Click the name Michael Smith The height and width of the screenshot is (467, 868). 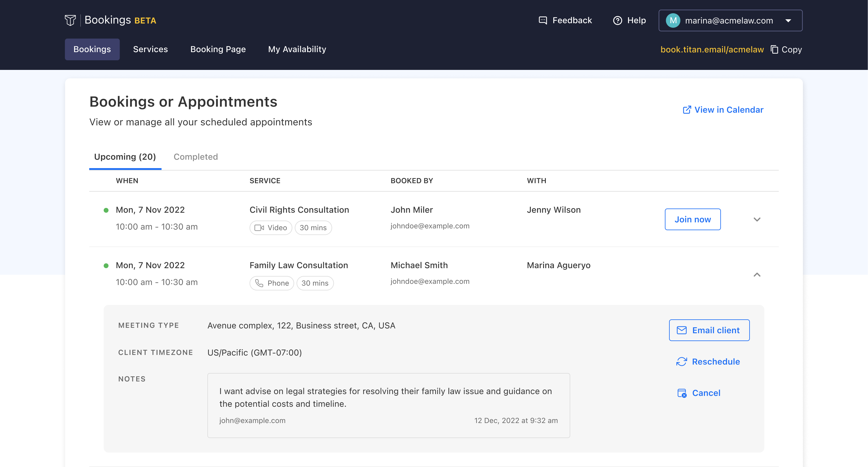pos(419,265)
